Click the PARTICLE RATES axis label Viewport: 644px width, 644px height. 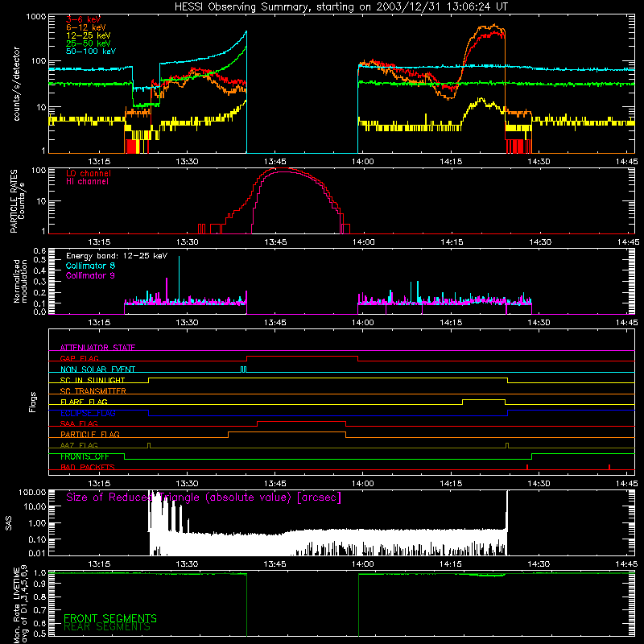click(x=17, y=200)
